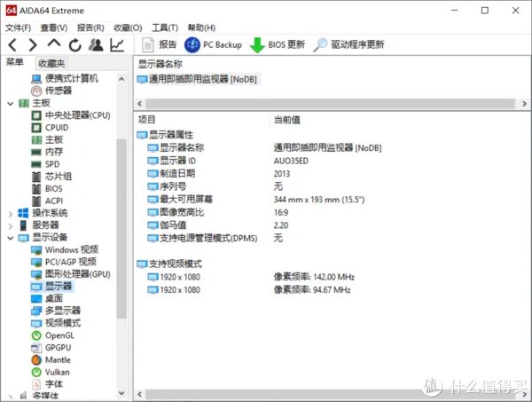Select GPGPU tree item
Image resolution: width=532 pixels, height=402 pixels.
point(51,348)
